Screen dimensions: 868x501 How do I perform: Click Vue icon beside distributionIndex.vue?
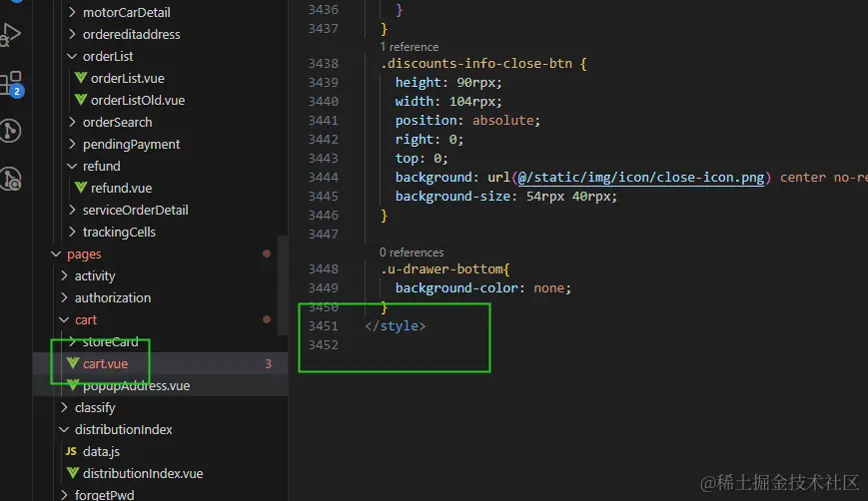coord(73,473)
